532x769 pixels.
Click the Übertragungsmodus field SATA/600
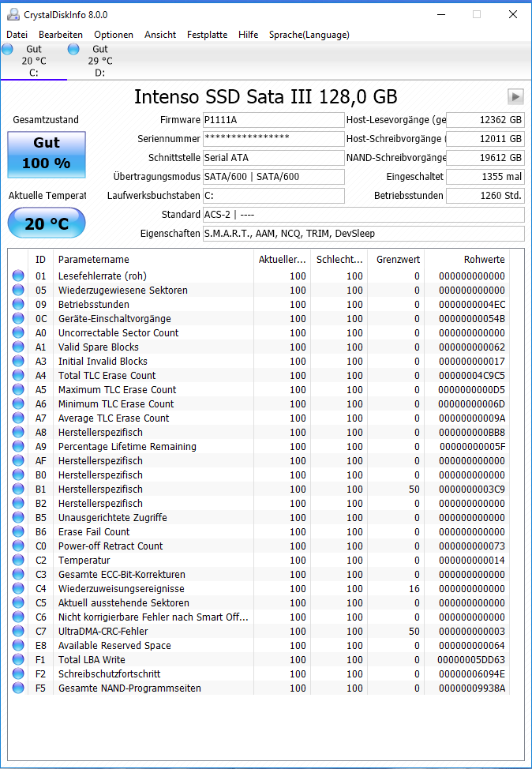tap(274, 177)
